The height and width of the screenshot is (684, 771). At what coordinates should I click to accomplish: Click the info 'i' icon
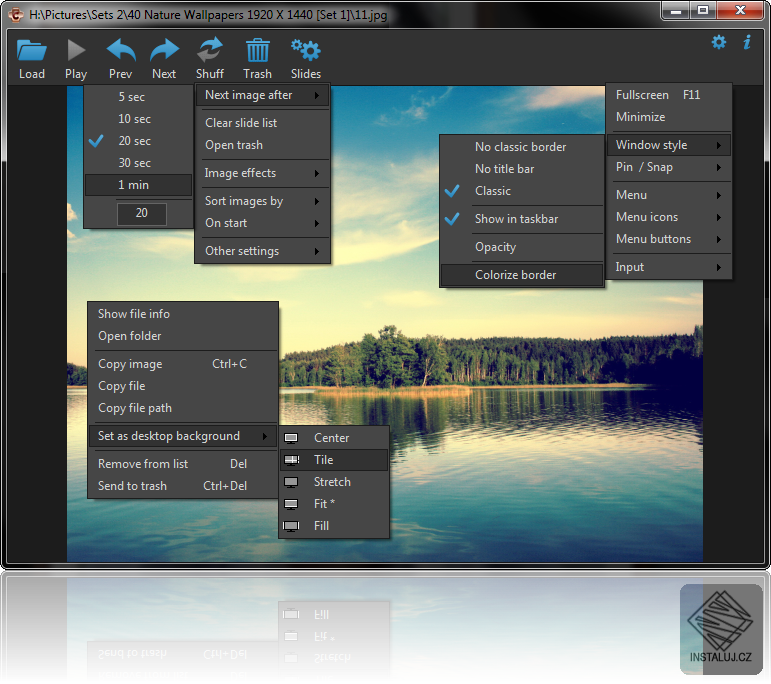click(747, 42)
